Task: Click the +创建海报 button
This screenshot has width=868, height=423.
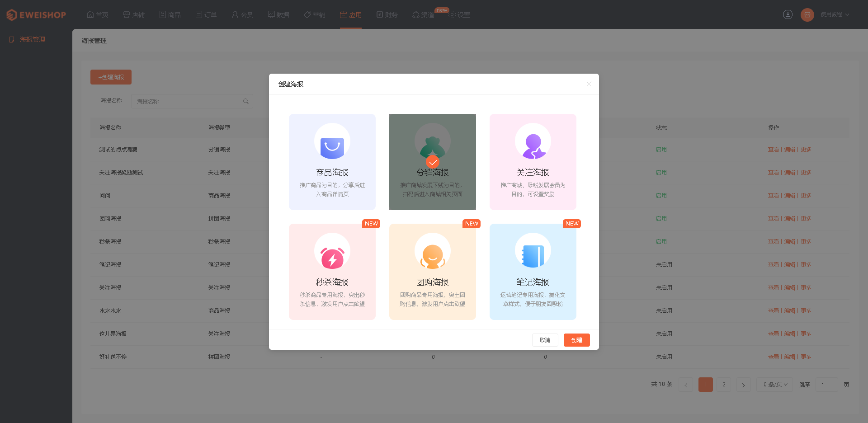Action: [x=111, y=77]
